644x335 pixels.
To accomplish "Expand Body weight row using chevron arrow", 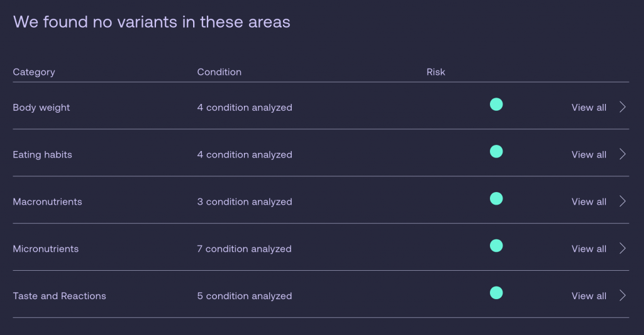I will [623, 107].
